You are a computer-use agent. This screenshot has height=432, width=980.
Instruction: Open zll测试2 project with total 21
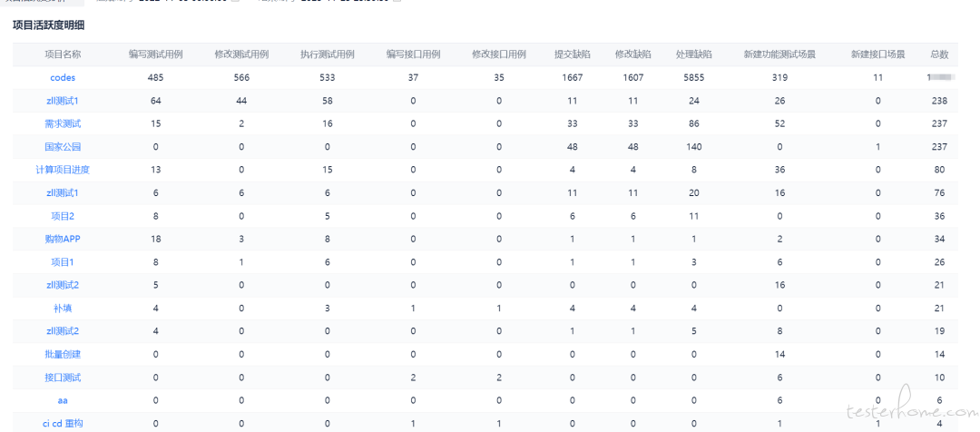[63, 285]
